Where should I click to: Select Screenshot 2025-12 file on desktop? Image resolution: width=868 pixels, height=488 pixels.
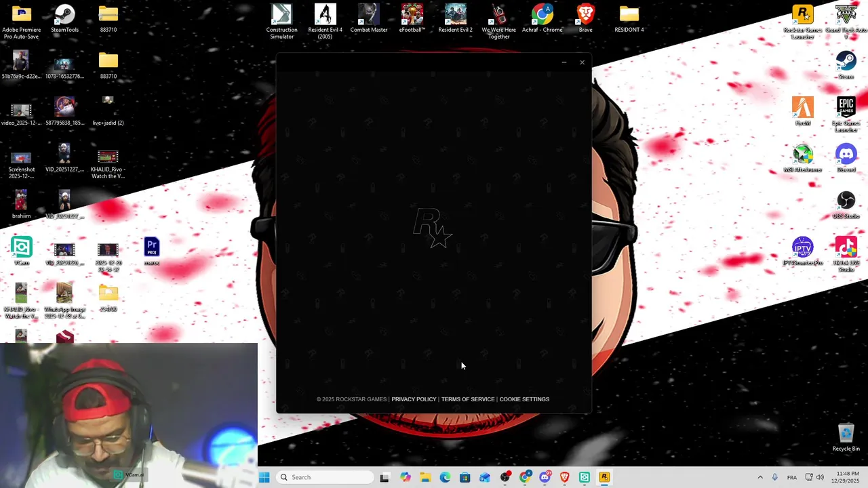21,165
